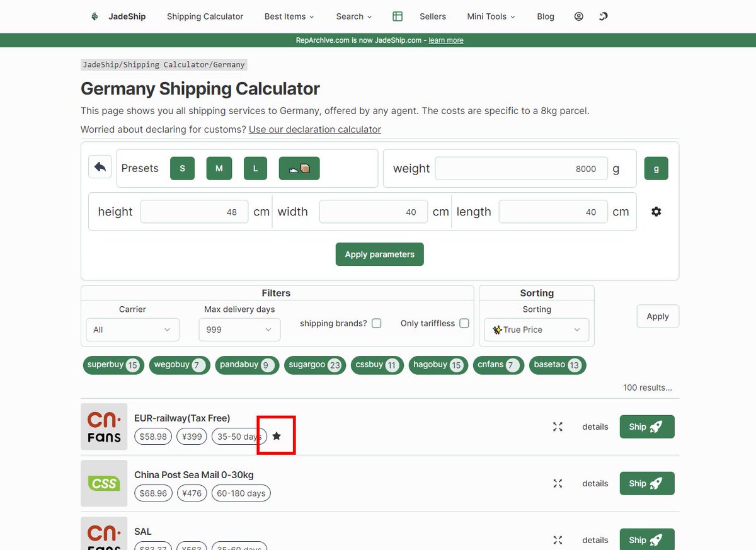Click the Apply filters button
756x550 pixels.
[658, 316]
